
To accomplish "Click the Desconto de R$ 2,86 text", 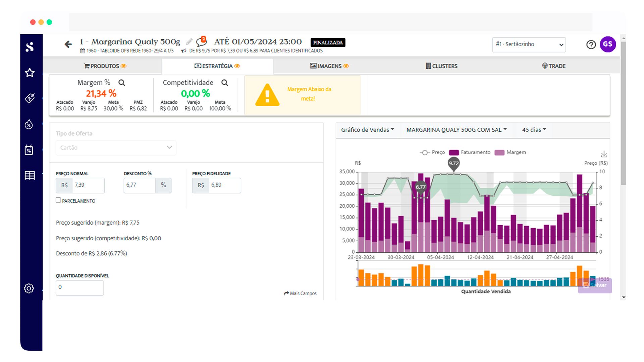I will [x=92, y=253].
